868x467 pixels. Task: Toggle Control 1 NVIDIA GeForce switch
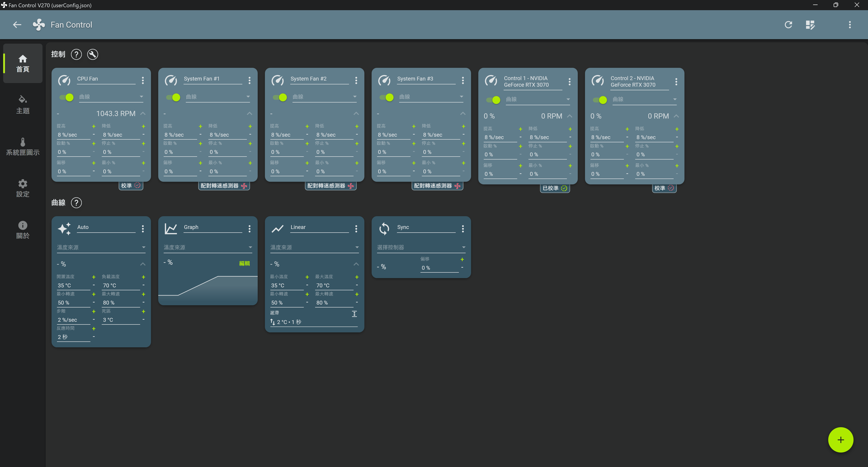coord(493,100)
